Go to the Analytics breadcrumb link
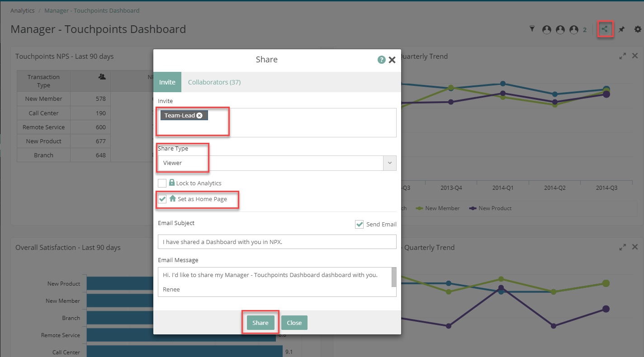644x357 pixels. (23, 10)
